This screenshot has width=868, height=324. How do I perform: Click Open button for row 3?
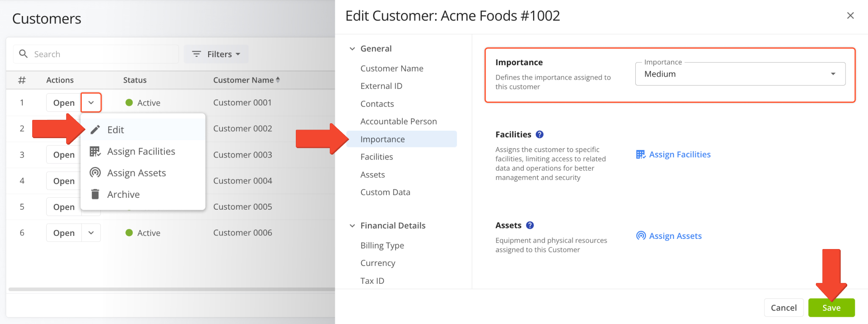[64, 155]
